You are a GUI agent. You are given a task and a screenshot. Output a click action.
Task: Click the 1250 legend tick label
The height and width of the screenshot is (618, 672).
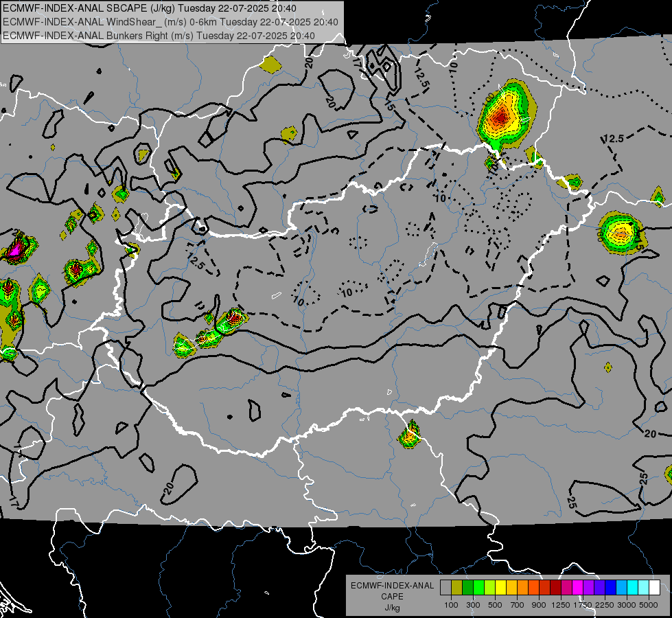pos(561,605)
